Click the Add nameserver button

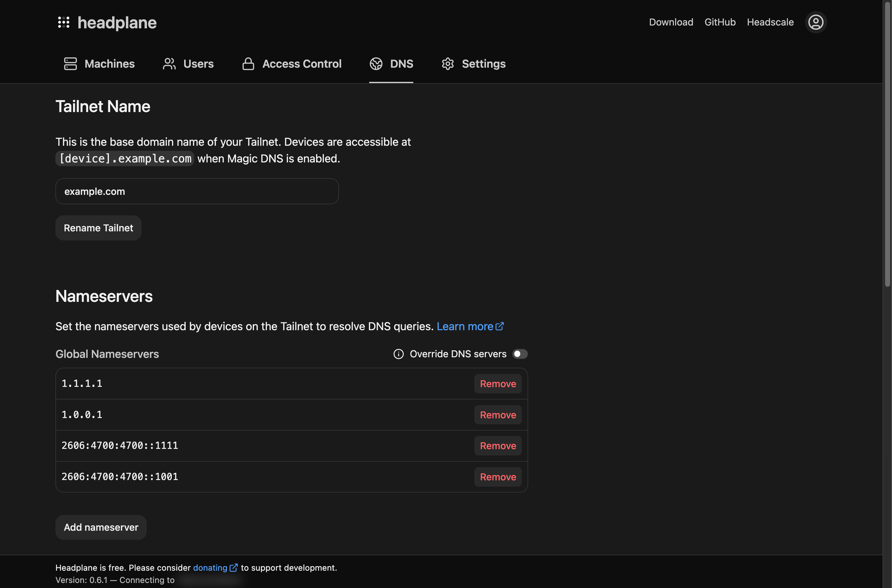(101, 527)
